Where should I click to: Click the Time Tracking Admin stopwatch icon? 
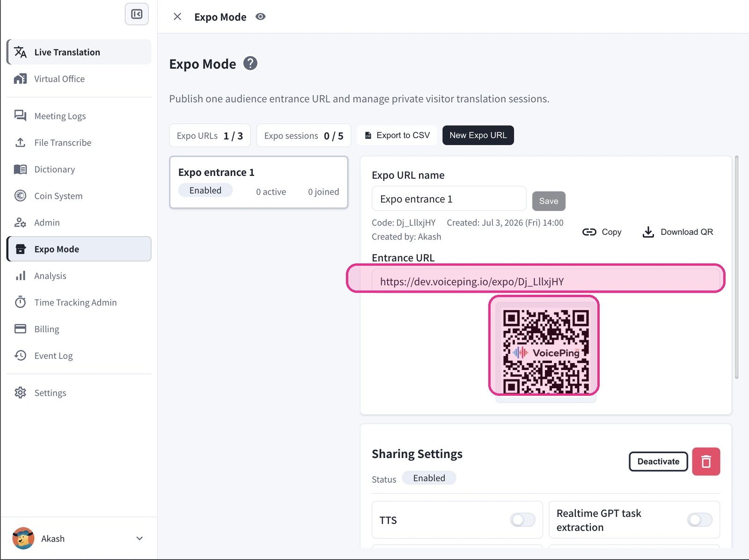pyautogui.click(x=20, y=302)
